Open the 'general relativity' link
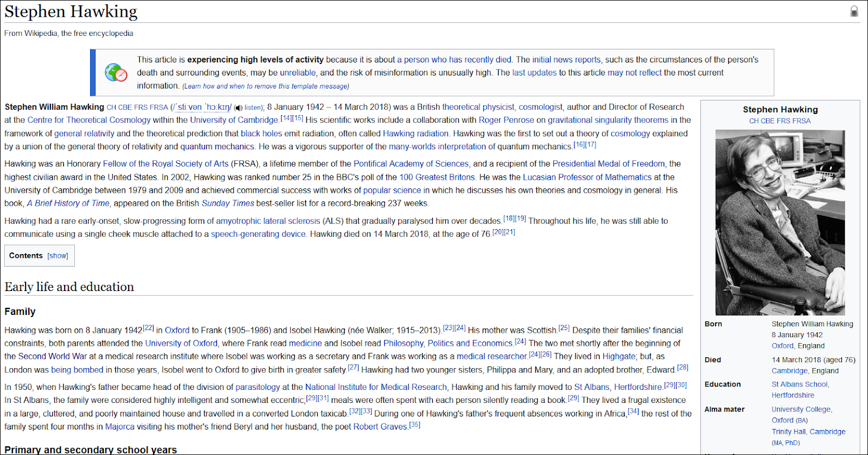 tap(84, 134)
